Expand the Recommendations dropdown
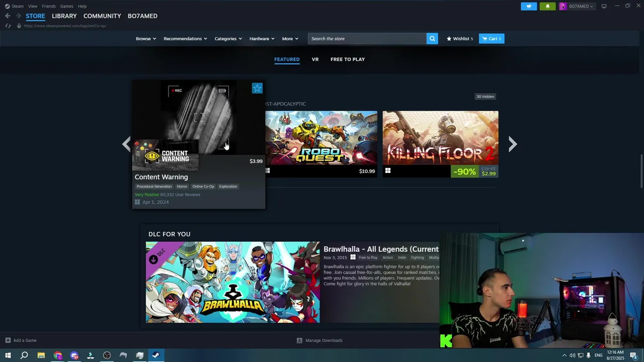Viewport: 644px width, 362px height. pos(185,39)
